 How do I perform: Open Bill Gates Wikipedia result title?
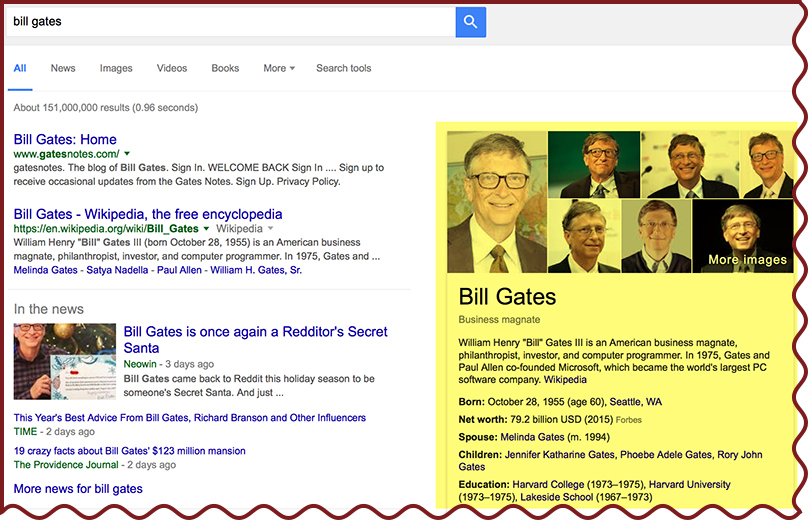point(148,214)
